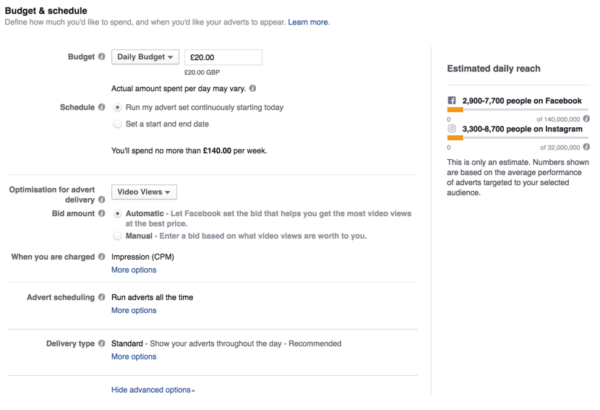Click the Instagram icon in estimated reach
Image resolution: width=600 pixels, height=410 pixels.
[x=452, y=129]
